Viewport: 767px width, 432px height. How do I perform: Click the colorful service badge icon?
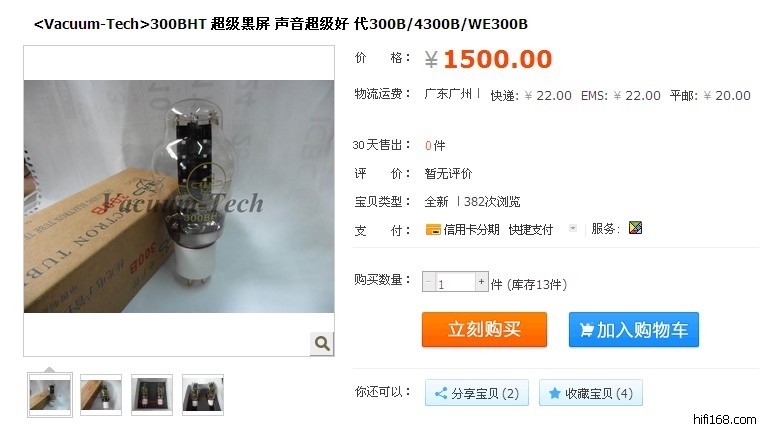tap(635, 228)
